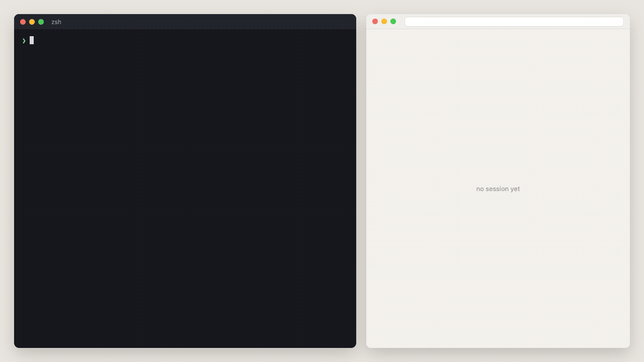Close the zsh terminal window

click(23, 21)
